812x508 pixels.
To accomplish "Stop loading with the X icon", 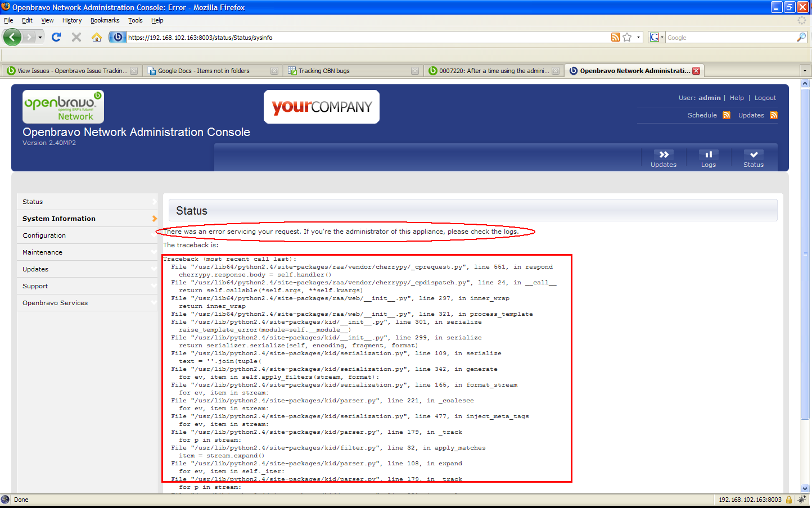I will coord(76,37).
